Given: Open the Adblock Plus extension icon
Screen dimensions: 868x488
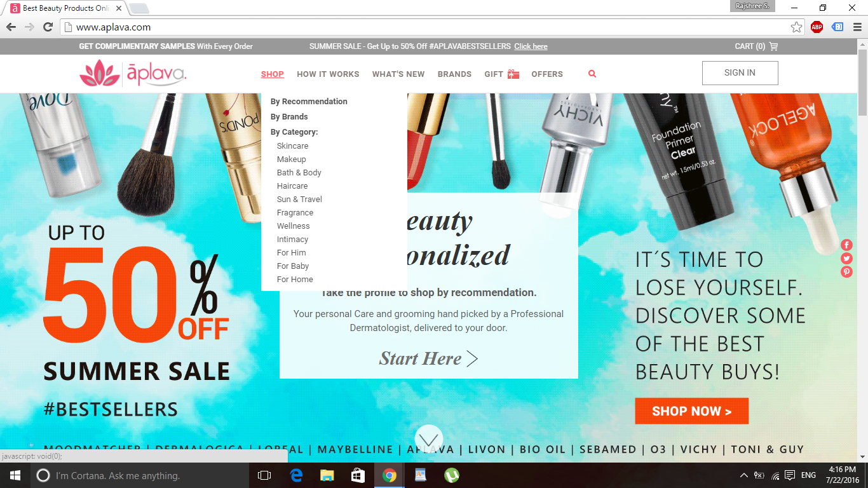Looking at the screenshot, I should click(x=817, y=27).
